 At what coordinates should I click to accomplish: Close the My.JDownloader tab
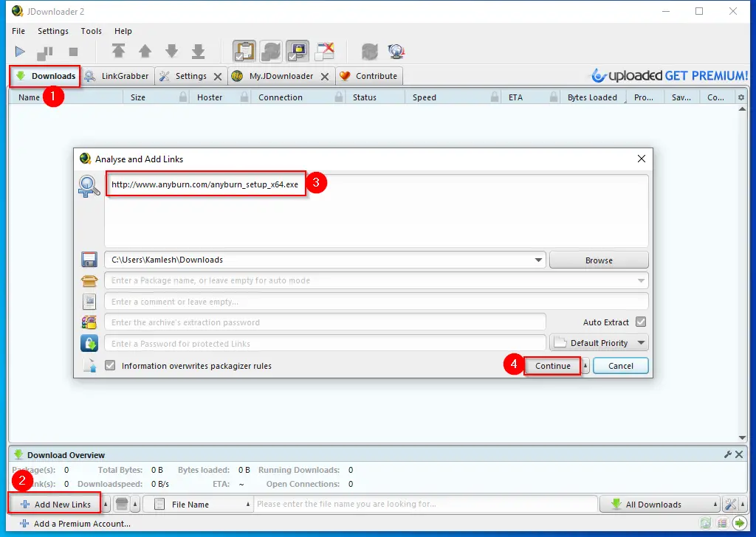[x=325, y=77]
